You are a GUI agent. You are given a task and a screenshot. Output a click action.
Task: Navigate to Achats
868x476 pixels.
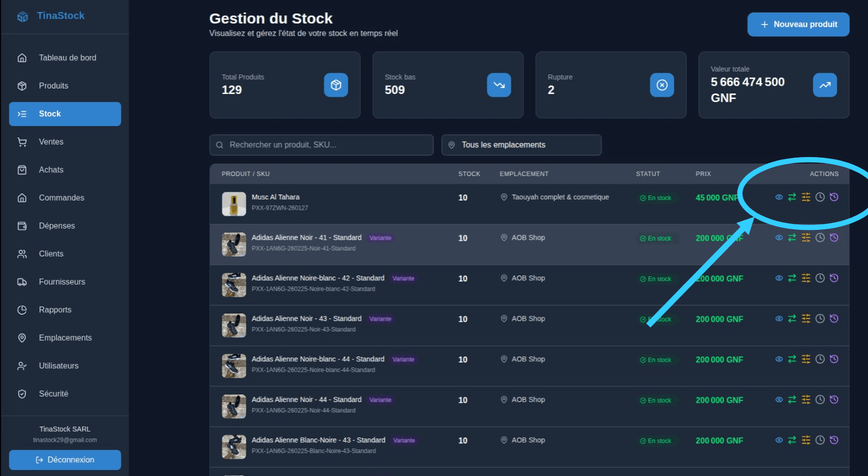[65, 170]
